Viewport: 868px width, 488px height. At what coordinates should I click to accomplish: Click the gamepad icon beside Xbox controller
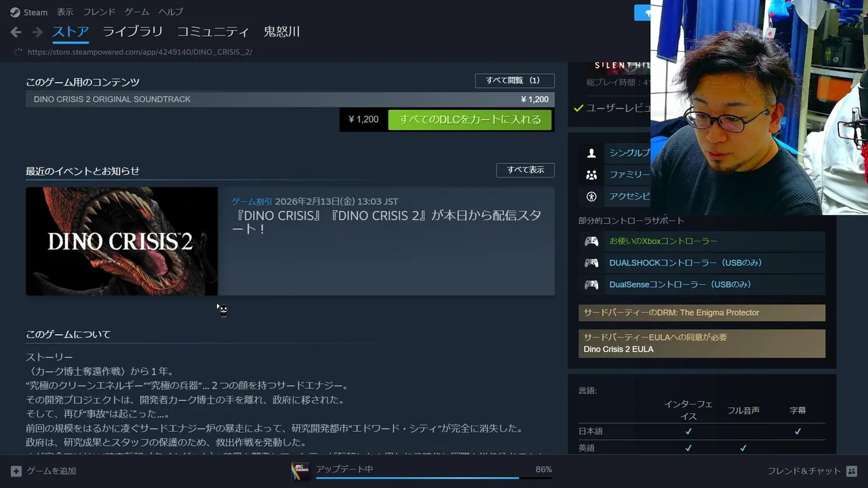pos(591,241)
